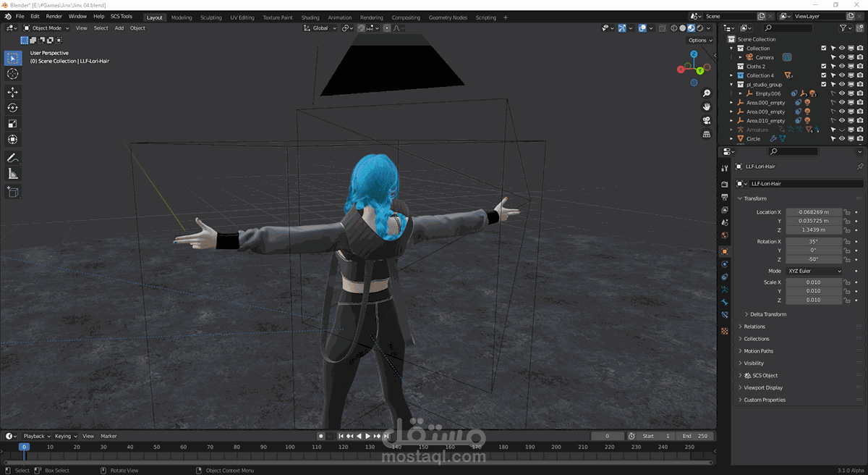Switch perspective/orthographic with the grid icon
Viewport: 868px width, 475px height.
706,134
